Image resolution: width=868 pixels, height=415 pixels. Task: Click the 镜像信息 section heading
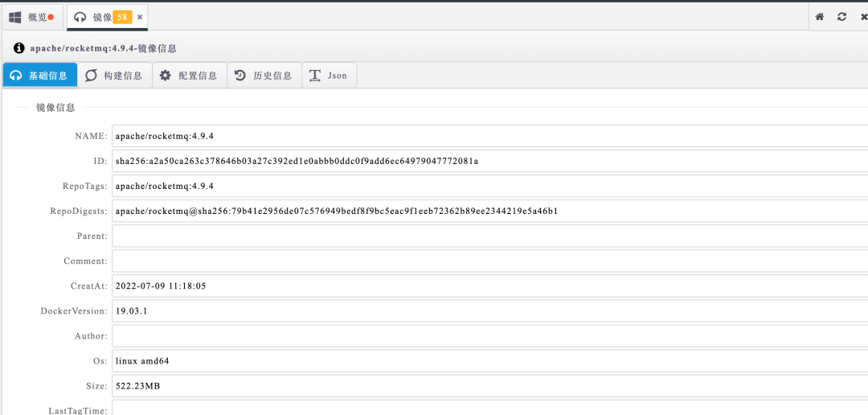55,108
